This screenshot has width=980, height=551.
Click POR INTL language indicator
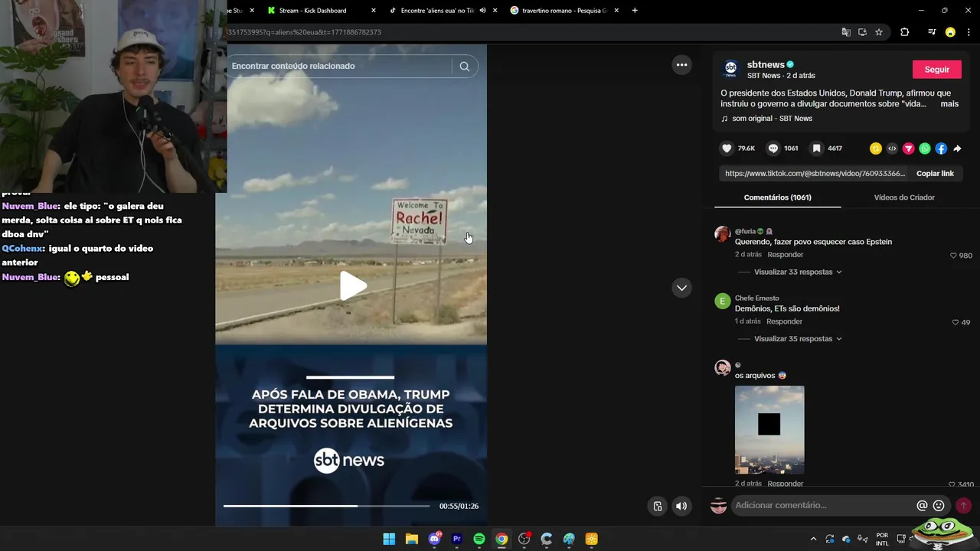pos(882,539)
